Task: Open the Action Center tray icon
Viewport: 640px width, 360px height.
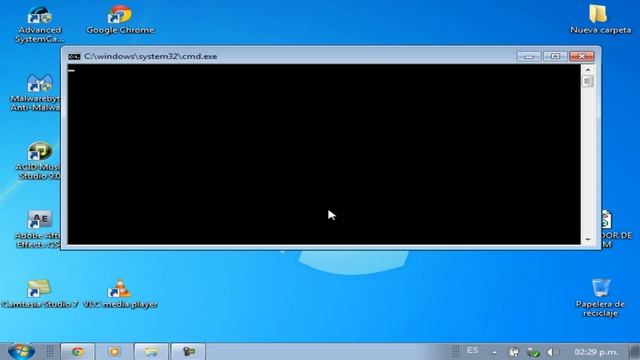Action: pyautogui.click(x=513, y=352)
